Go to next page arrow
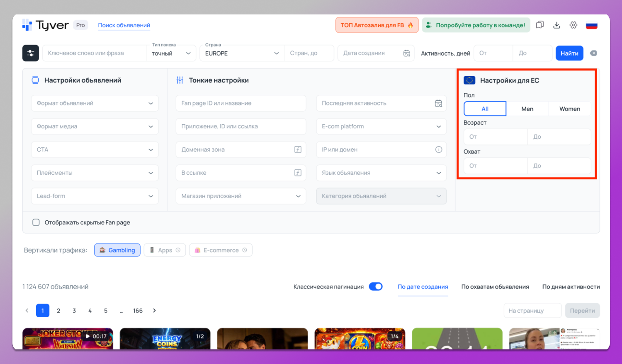The width and height of the screenshot is (622, 364). point(154,311)
